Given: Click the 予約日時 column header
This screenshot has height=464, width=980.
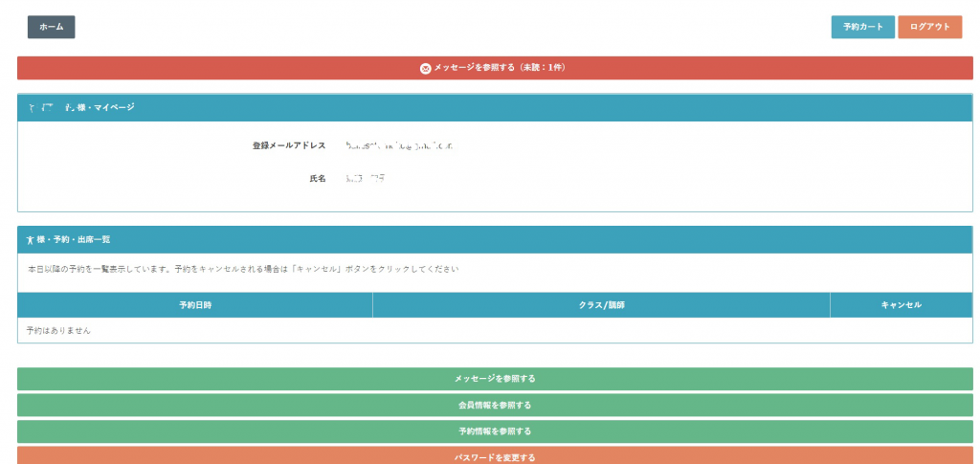Looking at the screenshot, I should [x=195, y=305].
